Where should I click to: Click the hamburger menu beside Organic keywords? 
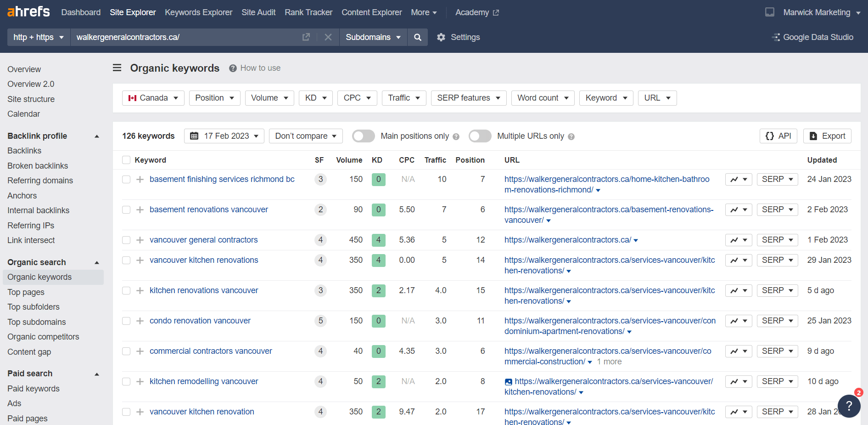(117, 68)
